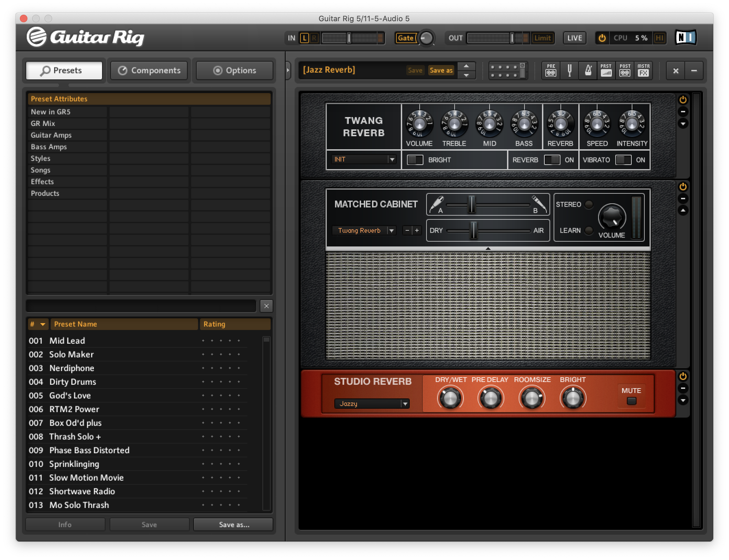Open the tuner tool

pos(569,71)
